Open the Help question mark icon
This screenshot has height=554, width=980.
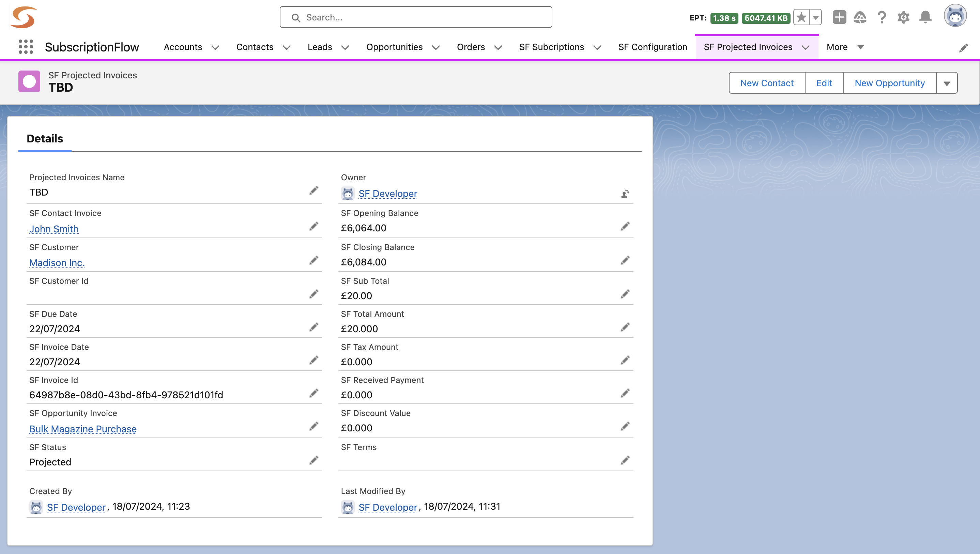coord(882,17)
